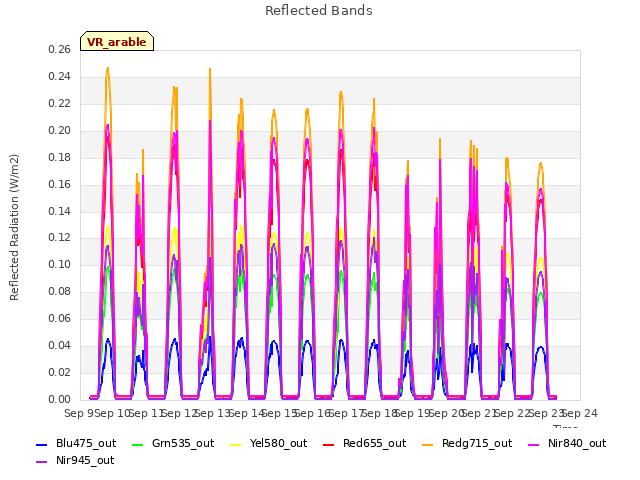Click the Sep 9 x-axis date label
Image resolution: width=640 pixels, height=480 pixels.
pos(79,413)
